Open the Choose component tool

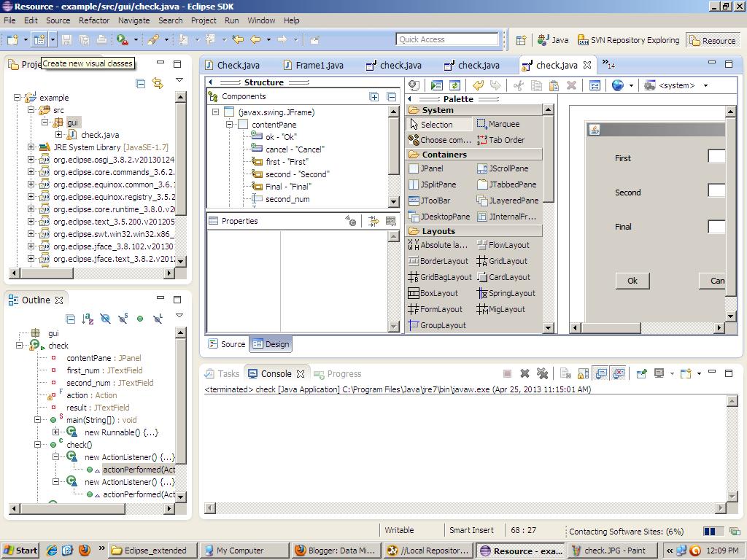pyautogui.click(x=439, y=140)
